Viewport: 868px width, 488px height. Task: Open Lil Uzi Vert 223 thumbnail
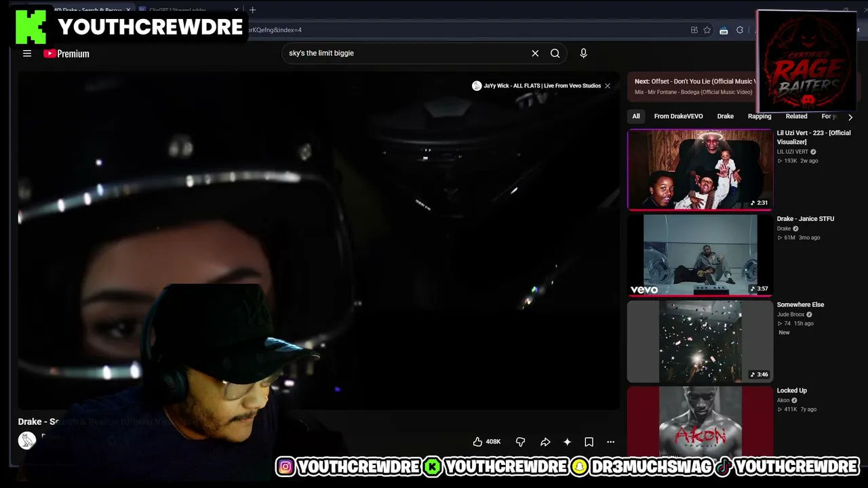[x=700, y=169]
